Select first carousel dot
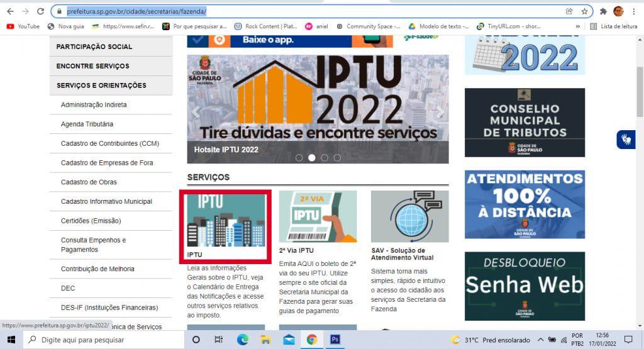 [x=299, y=158]
